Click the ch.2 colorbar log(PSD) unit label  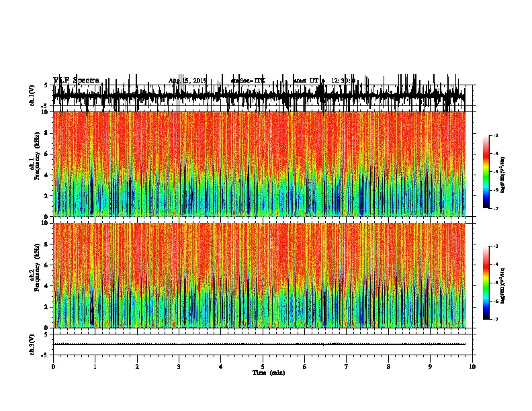pyautogui.click(x=502, y=285)
